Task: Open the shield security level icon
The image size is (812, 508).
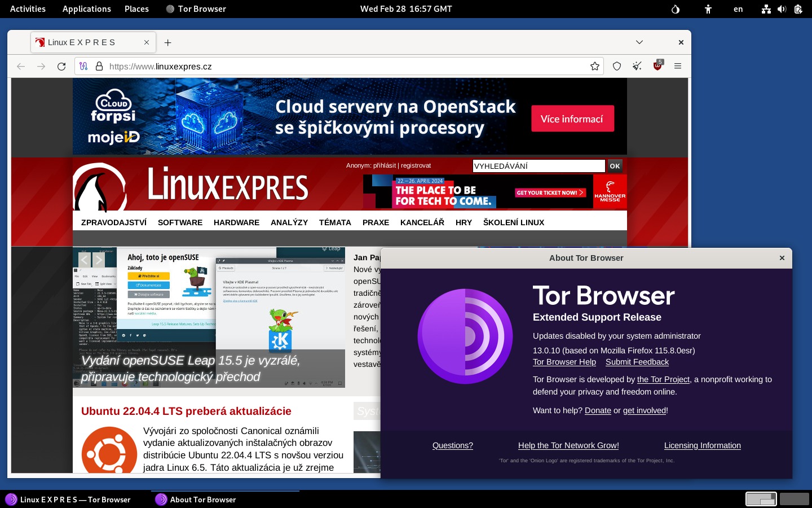Action: pyautogui.click(x=617, y=67)
